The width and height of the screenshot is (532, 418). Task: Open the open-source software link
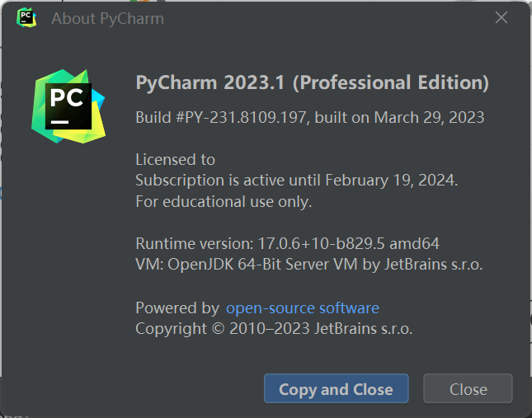303,308
